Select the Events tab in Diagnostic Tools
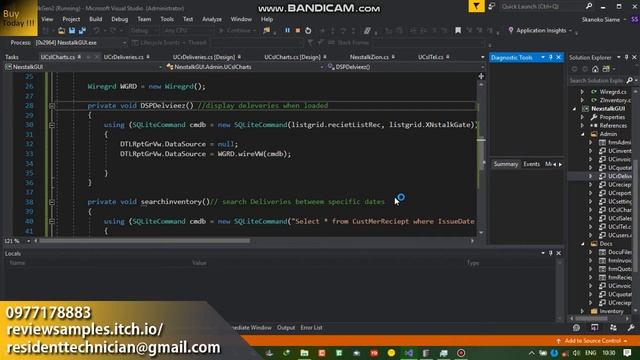This screenshot has width=640, height=360. pos(531,164)
